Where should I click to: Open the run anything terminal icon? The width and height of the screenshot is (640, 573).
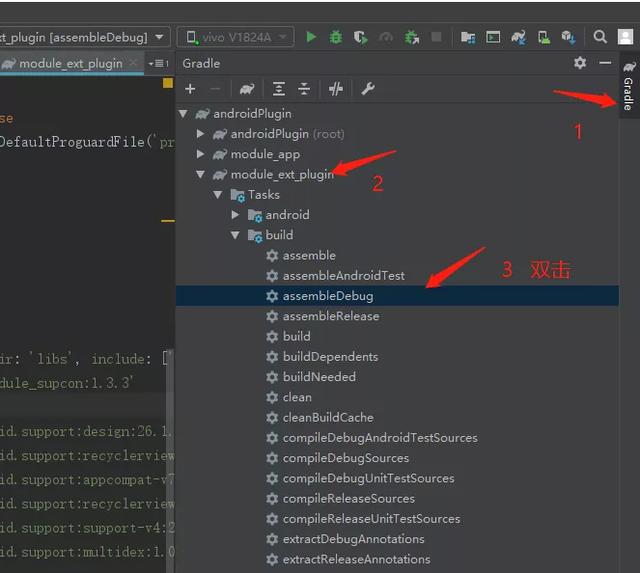pos(493,37)
